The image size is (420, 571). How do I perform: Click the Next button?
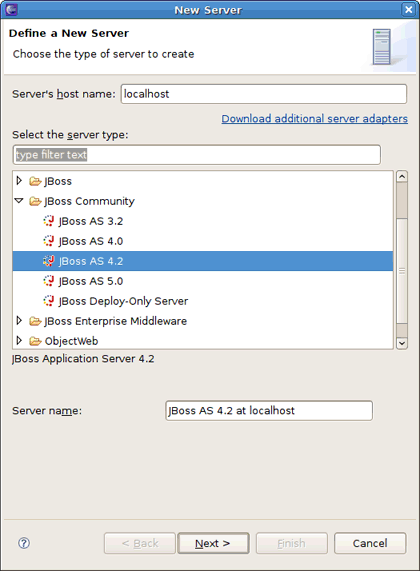213,543
